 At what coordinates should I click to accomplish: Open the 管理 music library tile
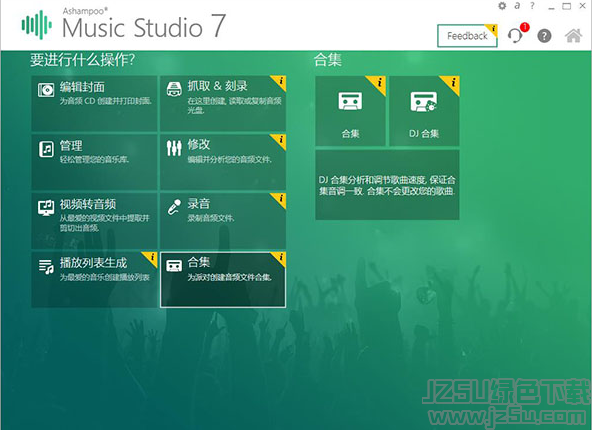coord(94,162)
